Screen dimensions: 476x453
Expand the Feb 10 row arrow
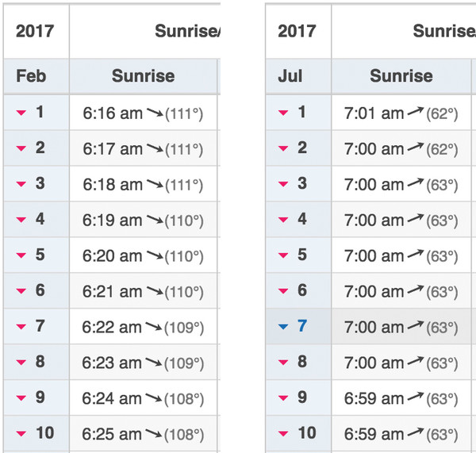click(21, 435)
